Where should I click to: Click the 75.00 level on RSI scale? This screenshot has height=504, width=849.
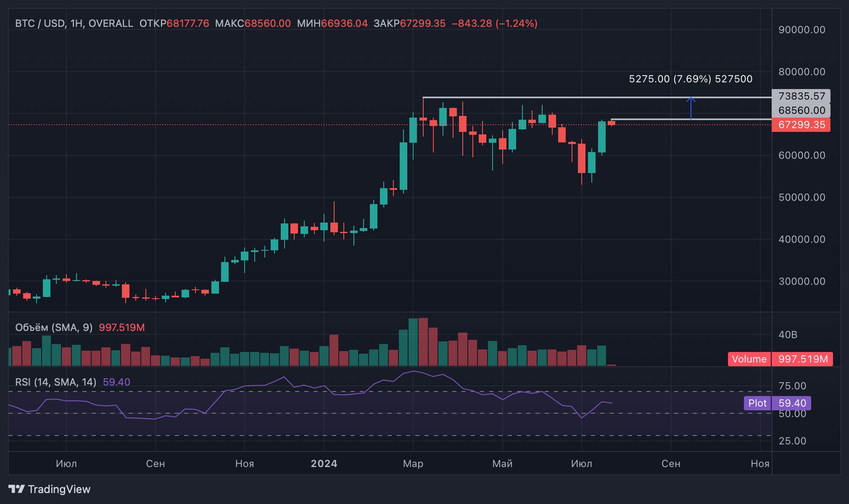[x=792, y=386]
